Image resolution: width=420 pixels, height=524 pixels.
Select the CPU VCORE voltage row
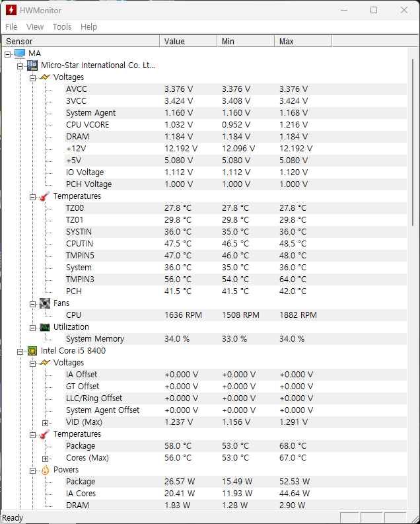coord(236,125)
